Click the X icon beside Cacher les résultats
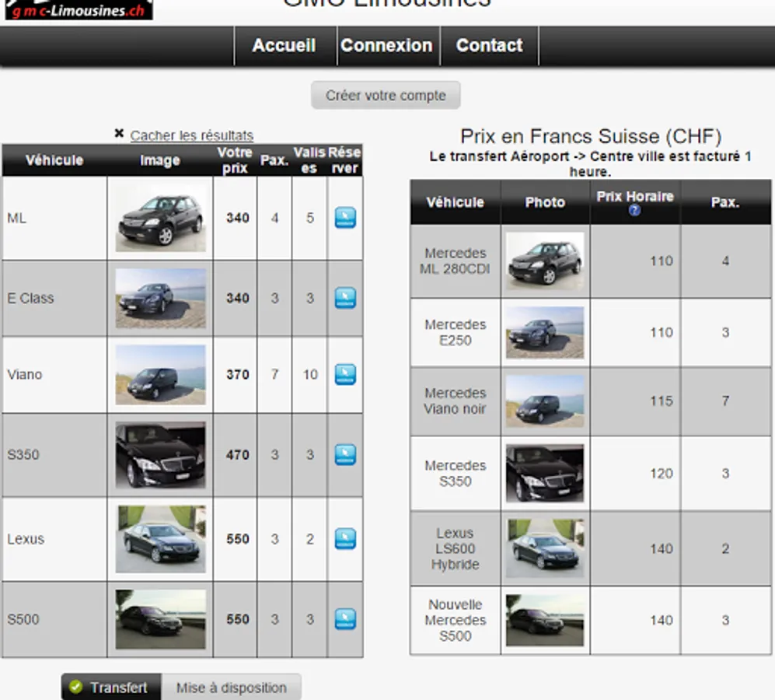Image resolution: width=775 pixels, height=700 pixels. pos(119,133)
